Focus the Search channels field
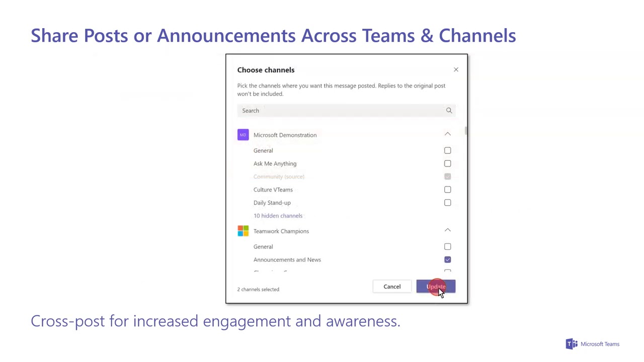The height and width of the screenshot is (362, 644). click(x=346, y=111)
